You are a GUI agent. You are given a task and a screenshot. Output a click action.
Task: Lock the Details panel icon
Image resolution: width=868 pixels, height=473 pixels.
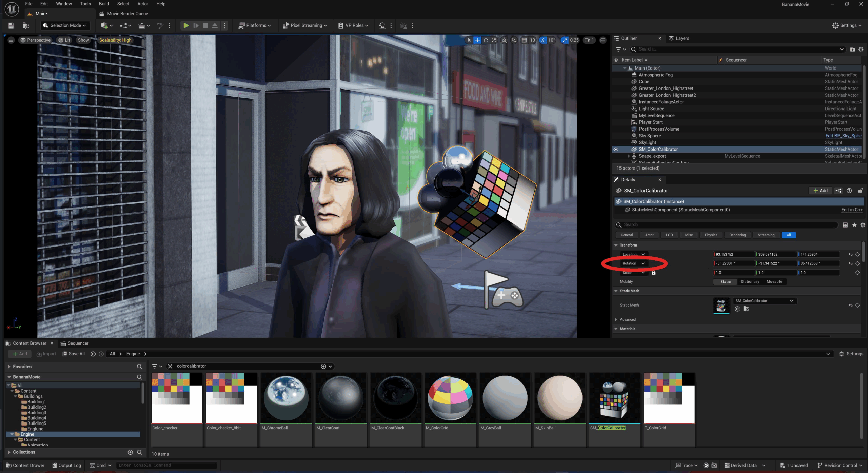point(860,191)
